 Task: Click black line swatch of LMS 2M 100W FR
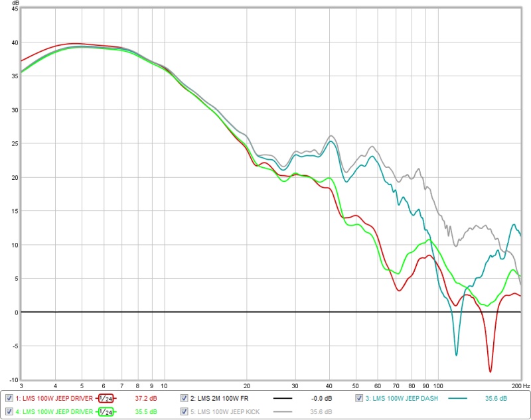pos(283,398)
